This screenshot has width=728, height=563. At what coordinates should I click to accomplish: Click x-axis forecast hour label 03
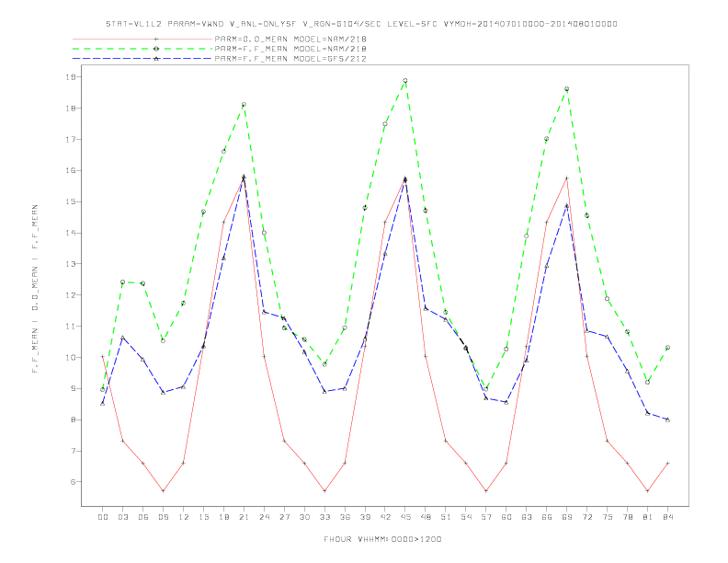coord(122,517)
